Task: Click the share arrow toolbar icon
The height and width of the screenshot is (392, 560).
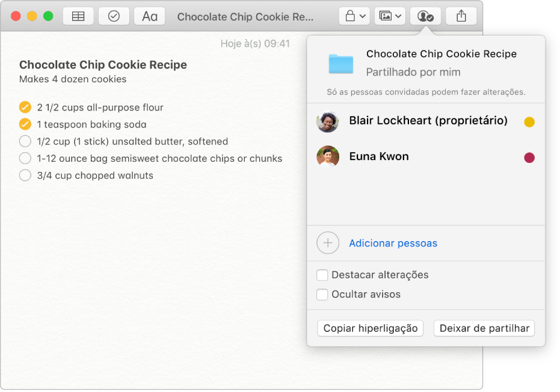Action: tap(461, 16)
